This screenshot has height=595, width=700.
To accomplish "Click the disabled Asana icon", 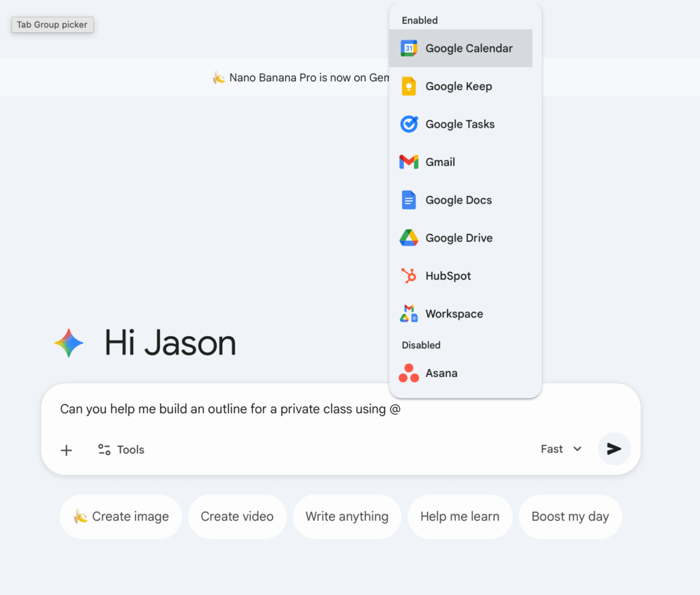I will (x=409, y=373).
